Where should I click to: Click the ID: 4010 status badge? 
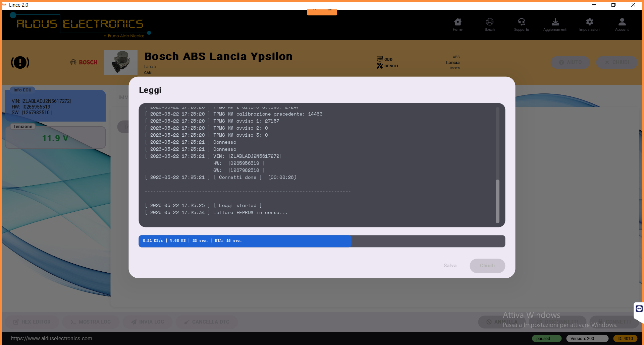pos(625,339)
